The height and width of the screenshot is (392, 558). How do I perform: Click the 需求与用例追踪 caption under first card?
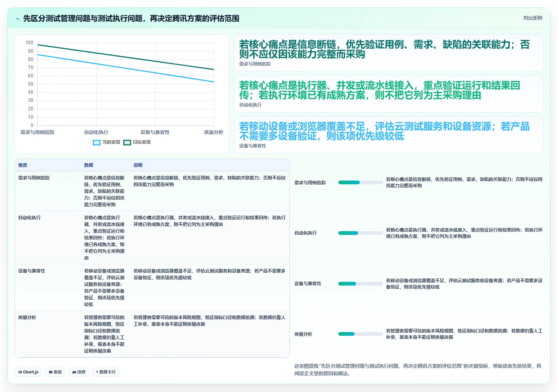pos(255,64)
